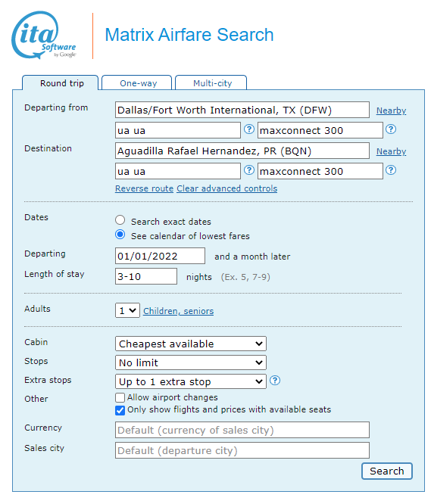Open help icon beside origin routing codes
Image resolution: width=431 pixels, height=504 pixels.
click(249, 129)
